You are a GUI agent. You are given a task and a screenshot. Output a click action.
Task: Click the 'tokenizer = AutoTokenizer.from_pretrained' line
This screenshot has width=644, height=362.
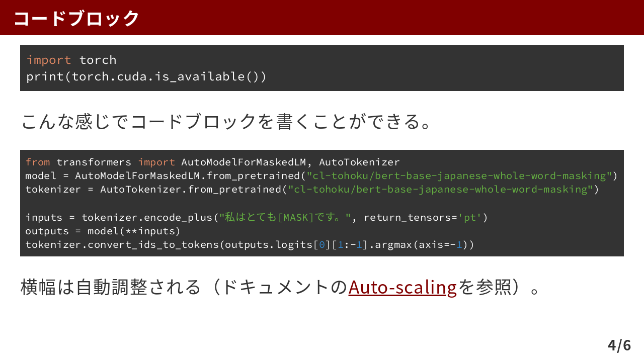click(312, 190)
